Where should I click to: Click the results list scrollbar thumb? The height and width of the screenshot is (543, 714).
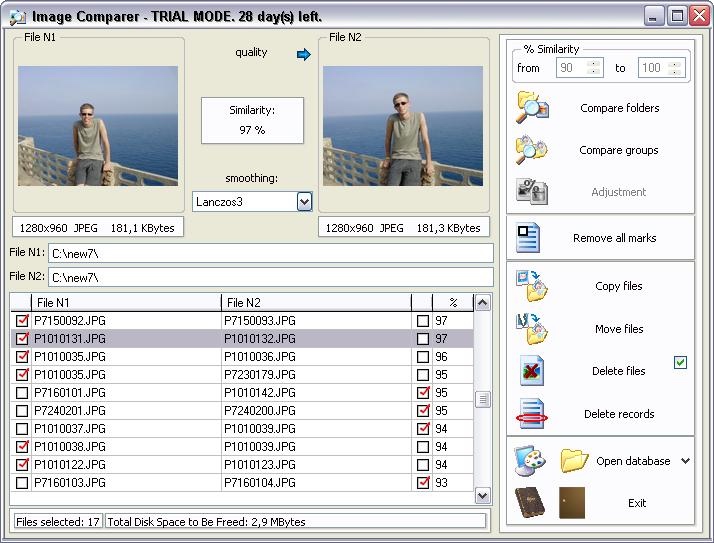483,400
